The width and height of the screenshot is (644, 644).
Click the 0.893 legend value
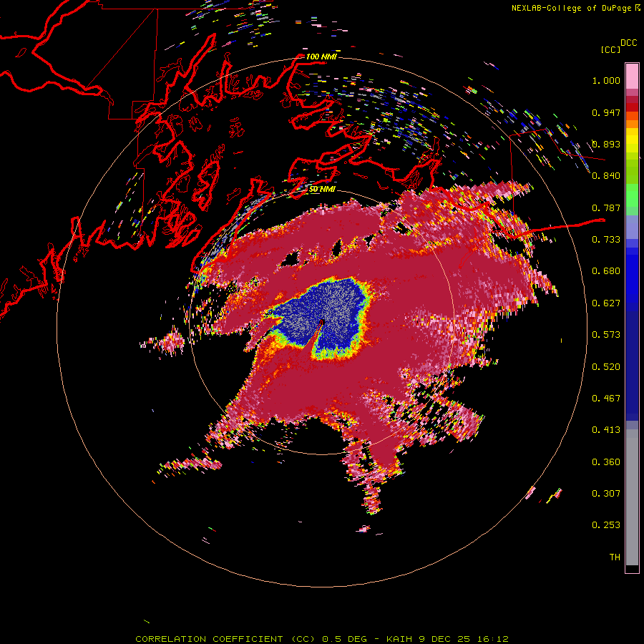(606, 144)
